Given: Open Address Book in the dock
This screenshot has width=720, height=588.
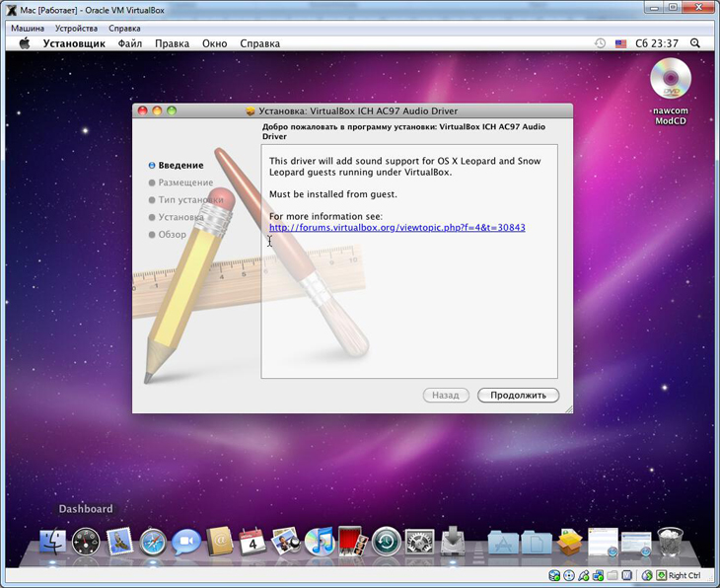Looking at the screenshot, I should pos(220,542).
